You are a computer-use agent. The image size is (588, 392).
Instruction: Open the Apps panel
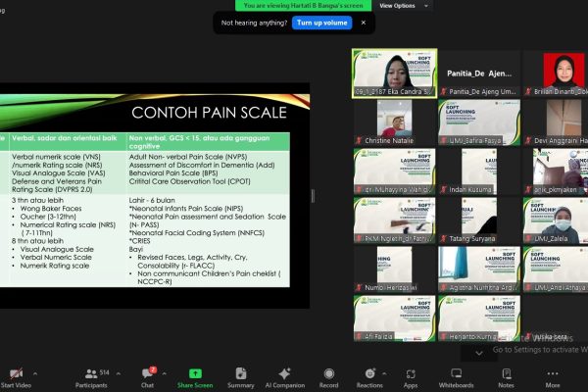[x=411, y=377]
